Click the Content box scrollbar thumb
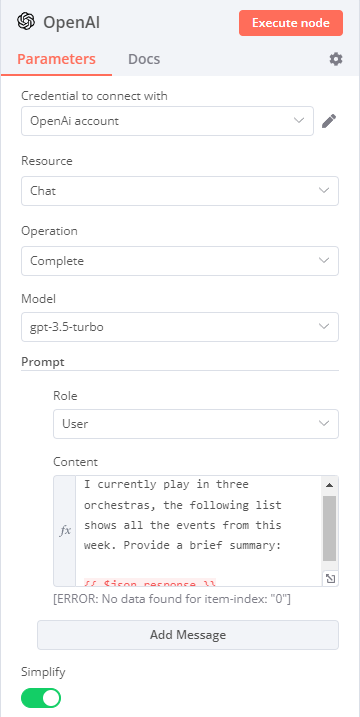This screenshot has width=360, height=717. click(329, 528)
